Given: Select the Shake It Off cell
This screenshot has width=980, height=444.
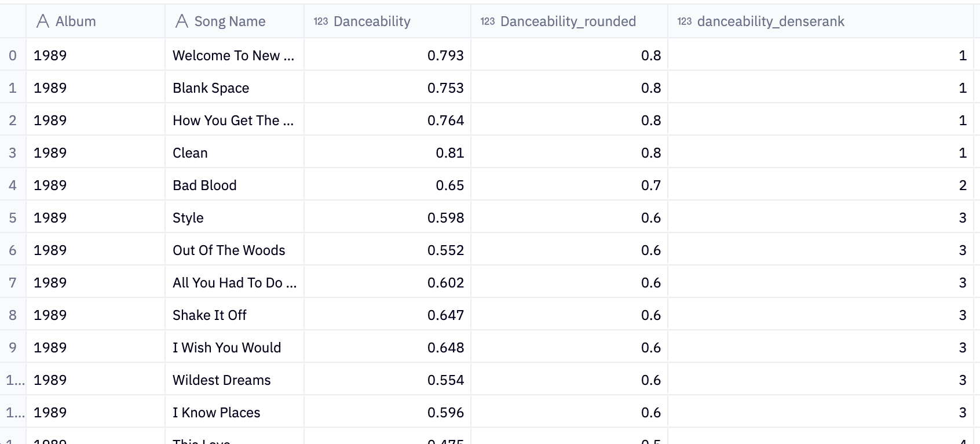Looking at the screenshot, I should [209, 315].
